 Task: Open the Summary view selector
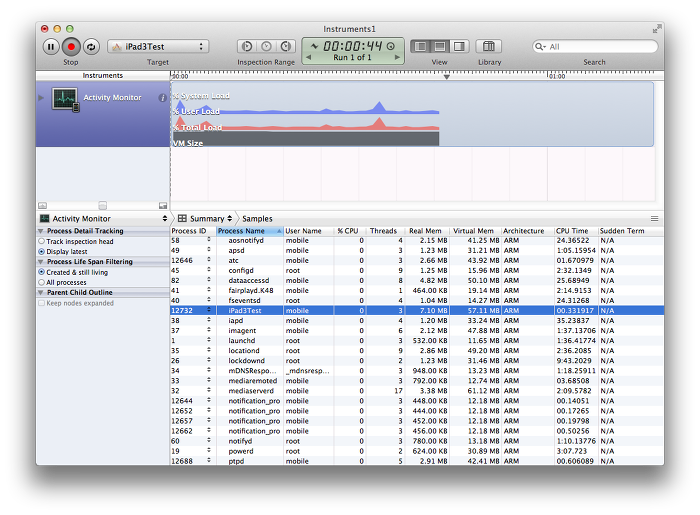(x=205, y=219)
